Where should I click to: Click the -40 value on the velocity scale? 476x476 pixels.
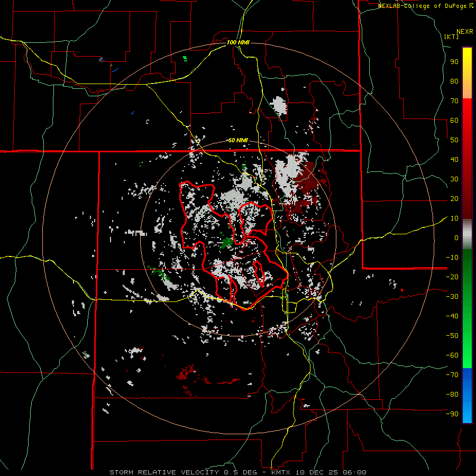click(x=452, y=316)
